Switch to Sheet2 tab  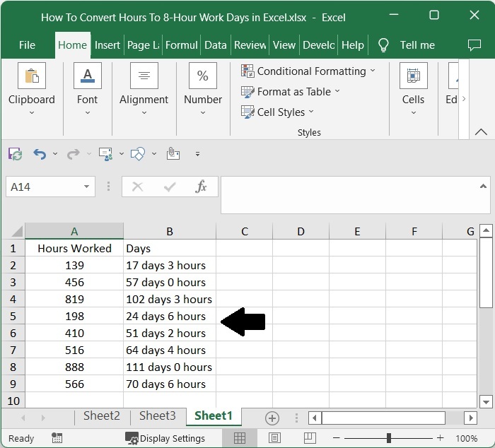(x=102, y=415)
